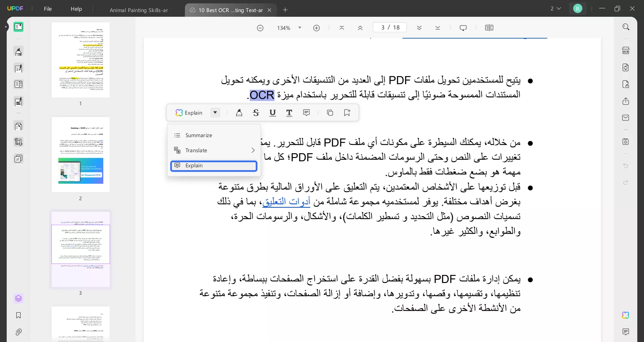644x342 pixels.
Task: Open the Help menu
Action: (x=76, y=9)
